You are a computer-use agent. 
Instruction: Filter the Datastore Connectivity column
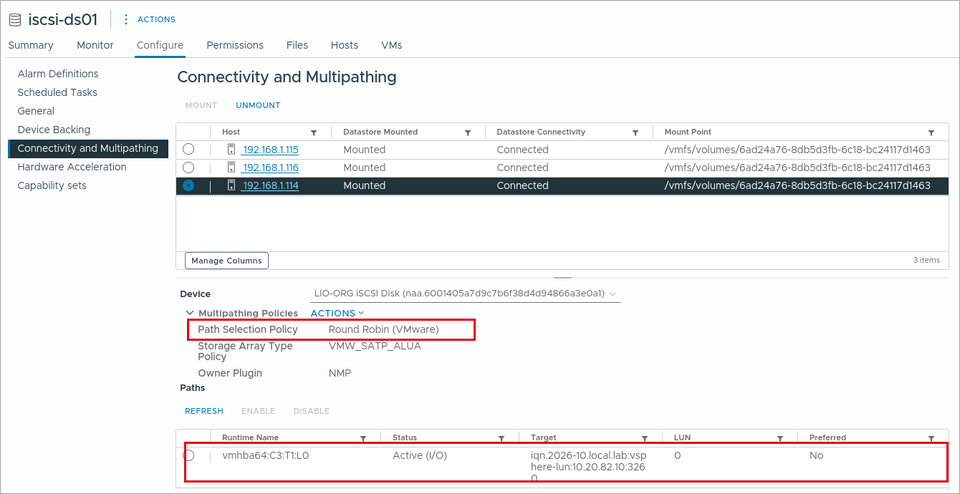636,133
